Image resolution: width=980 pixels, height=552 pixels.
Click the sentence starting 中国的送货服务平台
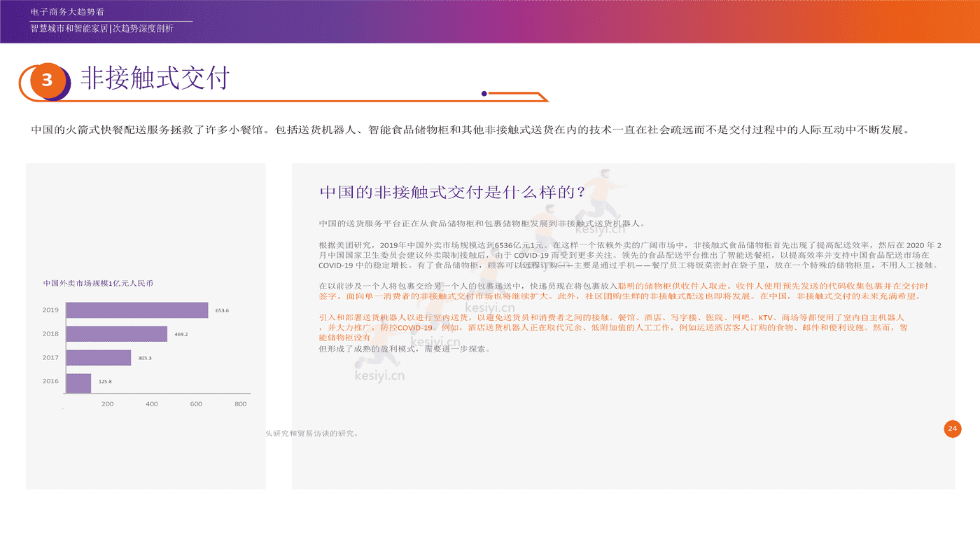[x=482, y=223]
